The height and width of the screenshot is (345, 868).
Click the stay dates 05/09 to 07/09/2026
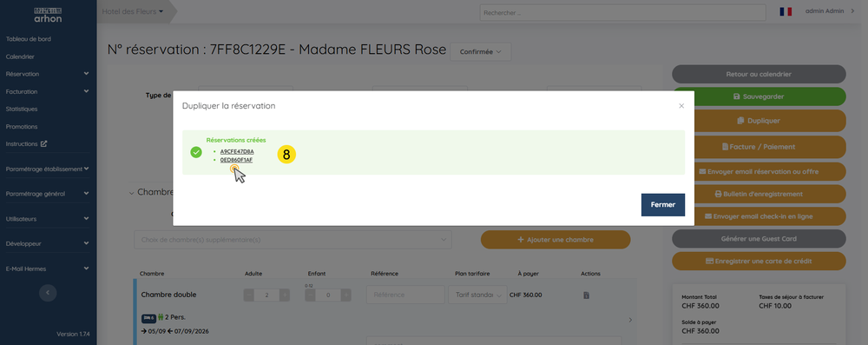[x=175, y=331]
